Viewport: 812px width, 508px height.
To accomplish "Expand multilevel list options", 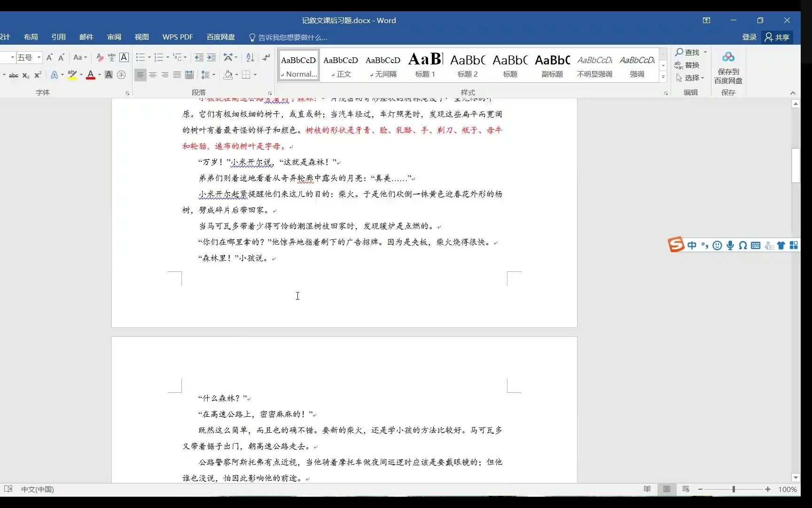I will 185,57.
